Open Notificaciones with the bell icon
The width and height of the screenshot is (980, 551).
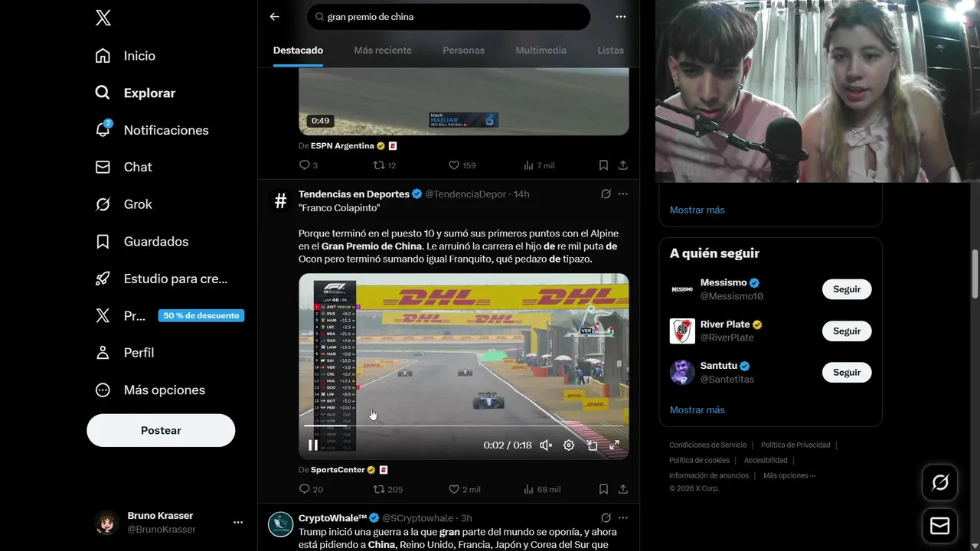pyautogui.click(x=151, y=130)
